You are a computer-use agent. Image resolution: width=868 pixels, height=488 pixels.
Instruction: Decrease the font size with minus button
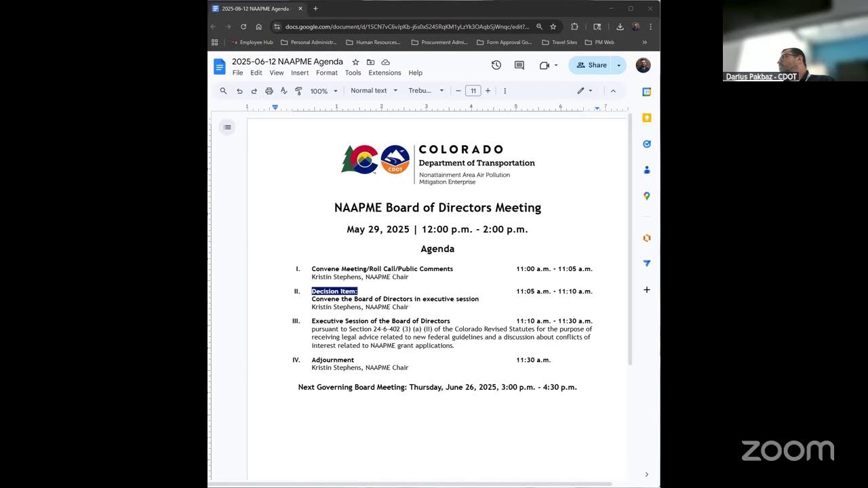click(458, 91)
